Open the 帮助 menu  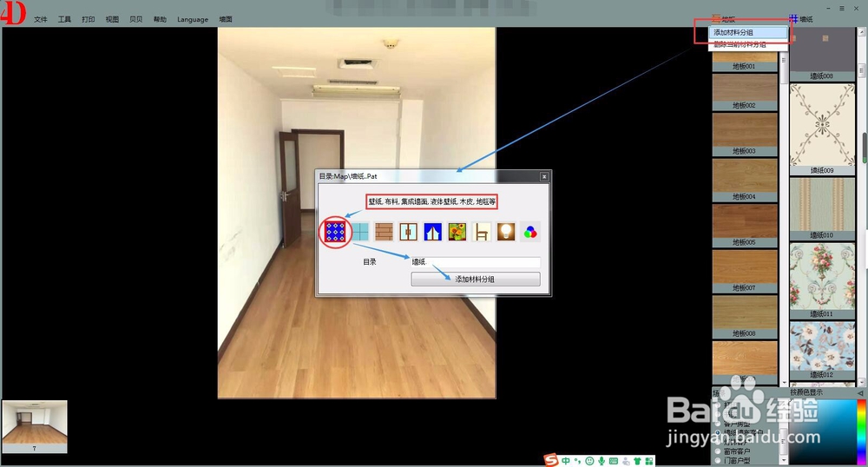(160, 19)
